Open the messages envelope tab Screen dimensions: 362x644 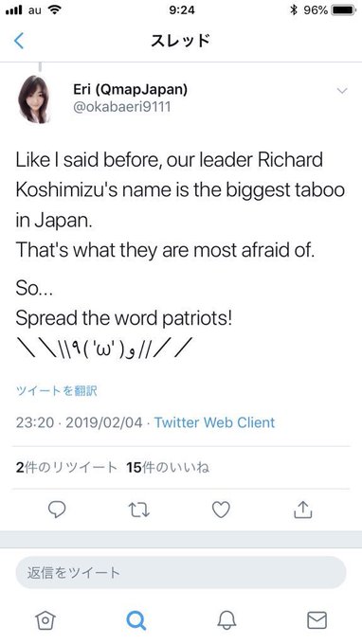317,619
